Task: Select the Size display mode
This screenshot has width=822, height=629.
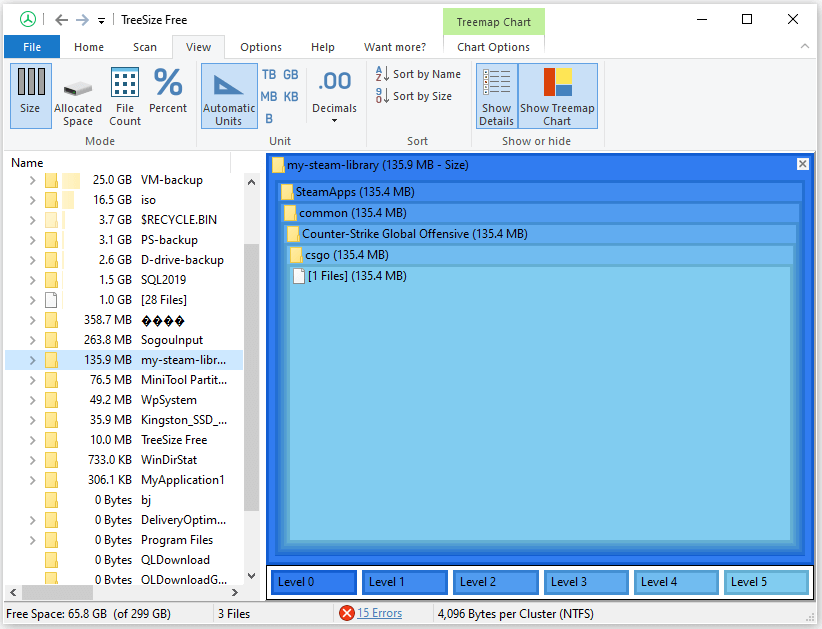Action: tap(30, 96)
